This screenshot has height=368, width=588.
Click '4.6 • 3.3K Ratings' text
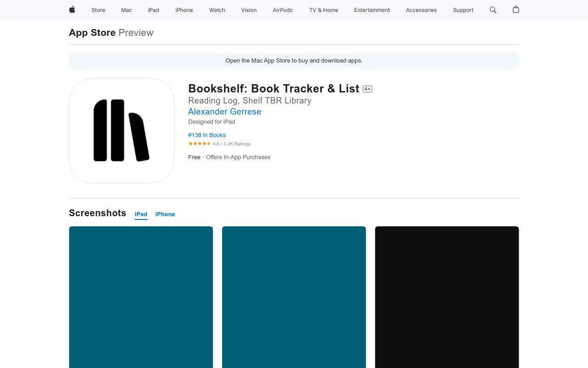coord(232,144)
